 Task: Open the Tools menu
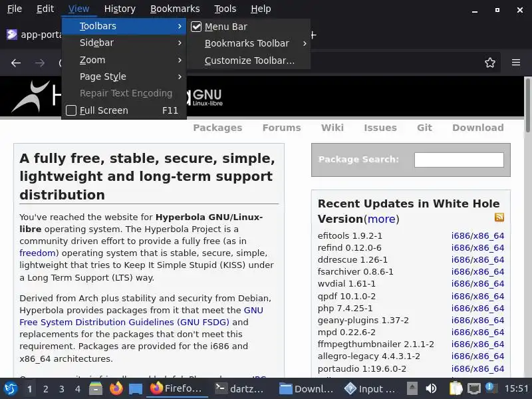[225, 9]
